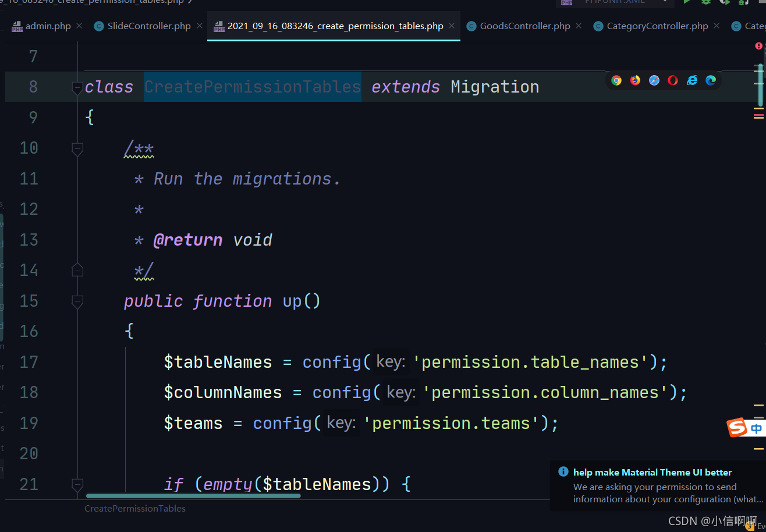Collapse the if block fold on line 21
Viewport: 766px width, 532px height.
77,484
